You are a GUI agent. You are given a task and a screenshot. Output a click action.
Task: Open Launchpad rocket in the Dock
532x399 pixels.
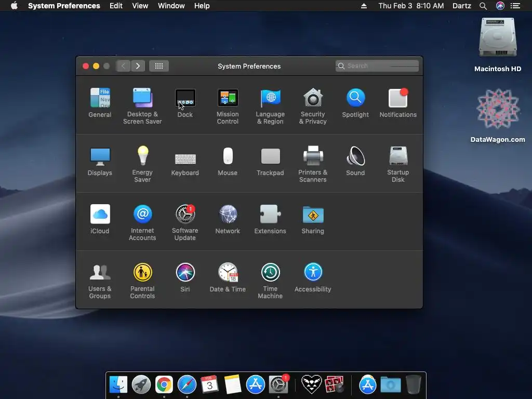coord(141,384)
